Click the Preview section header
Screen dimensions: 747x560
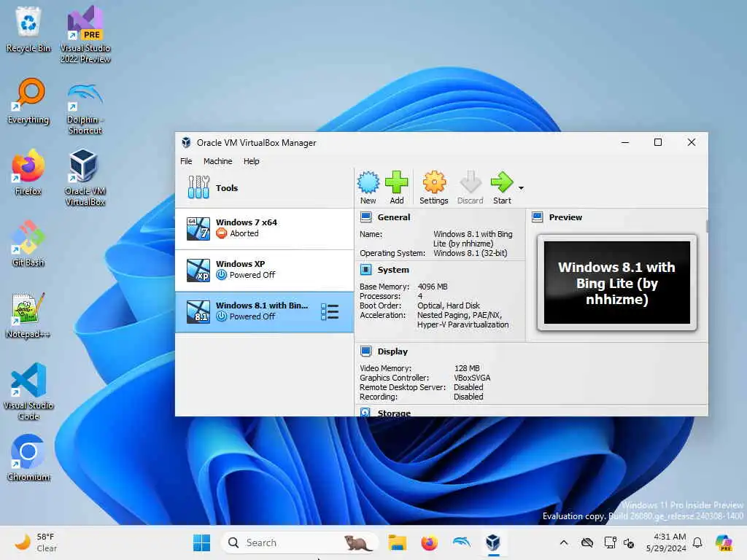(x=565, y=217)
